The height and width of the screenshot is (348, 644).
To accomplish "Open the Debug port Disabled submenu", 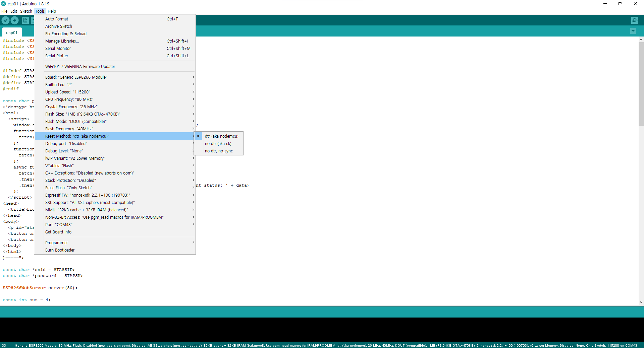I will coord(115,144).
